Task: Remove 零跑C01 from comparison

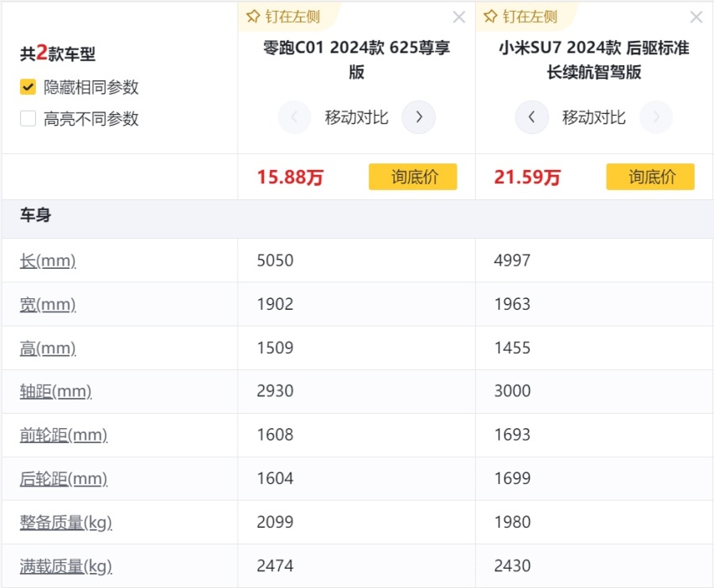Action: [x=459, y=18]
